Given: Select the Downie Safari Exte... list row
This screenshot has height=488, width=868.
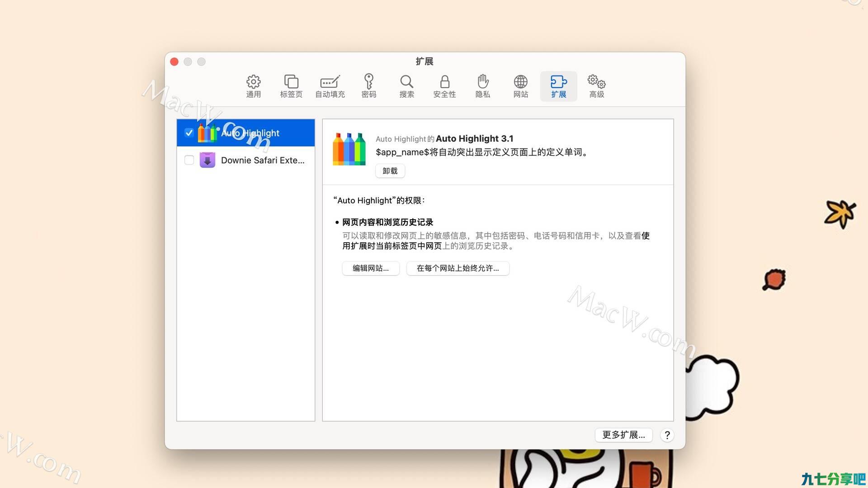Looking at the screenshot, I should pyautogui.click(x=246, y=160).
